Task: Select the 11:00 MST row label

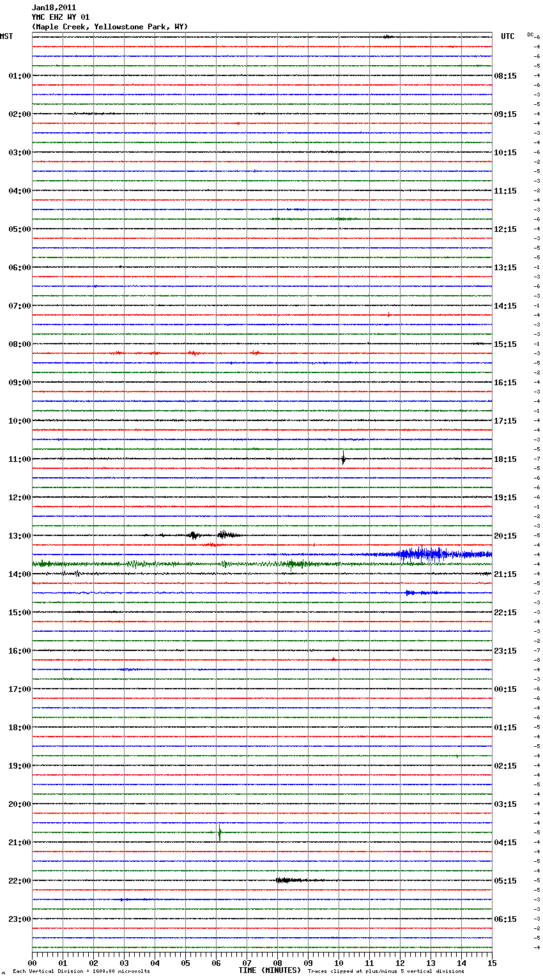Action: click(20, 459)
